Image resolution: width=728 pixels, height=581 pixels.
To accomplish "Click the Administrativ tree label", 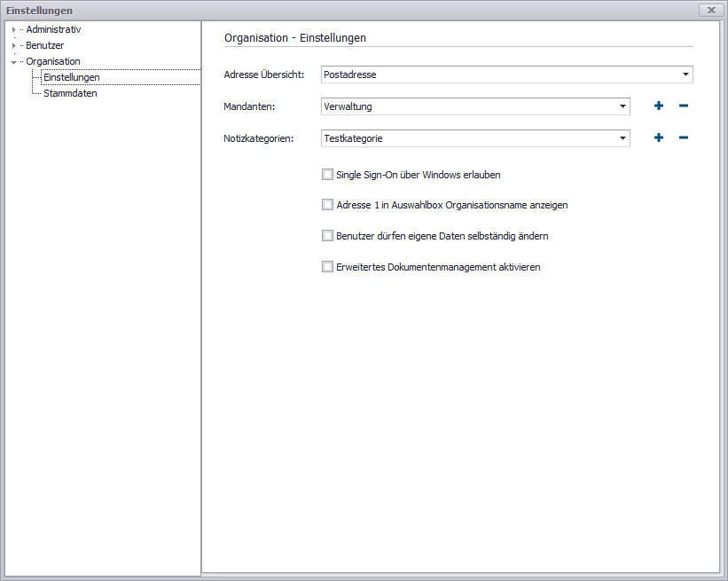I will point(53,29).
